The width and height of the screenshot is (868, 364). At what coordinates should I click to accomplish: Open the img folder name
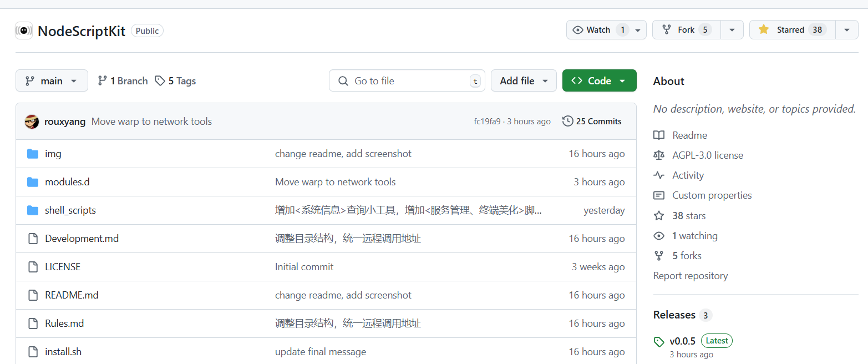(53, 154)
